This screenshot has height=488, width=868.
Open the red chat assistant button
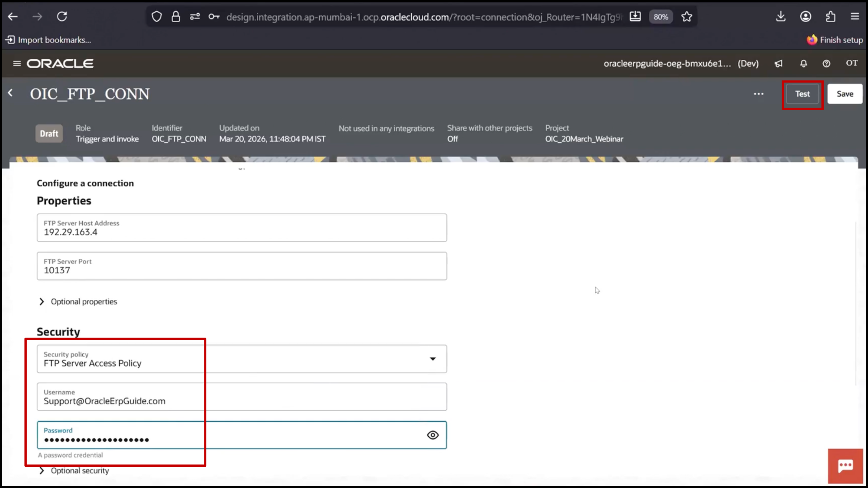(845, 466)
